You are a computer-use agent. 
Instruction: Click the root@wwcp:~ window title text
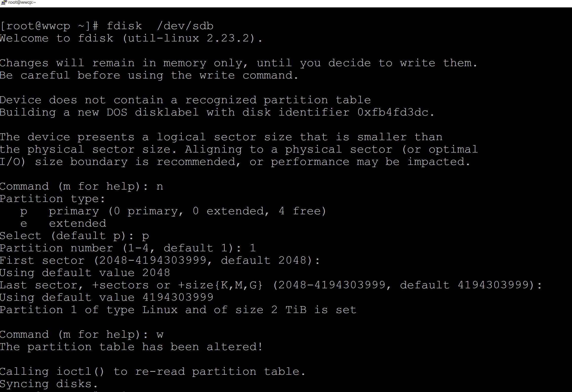tap(22, 2)
